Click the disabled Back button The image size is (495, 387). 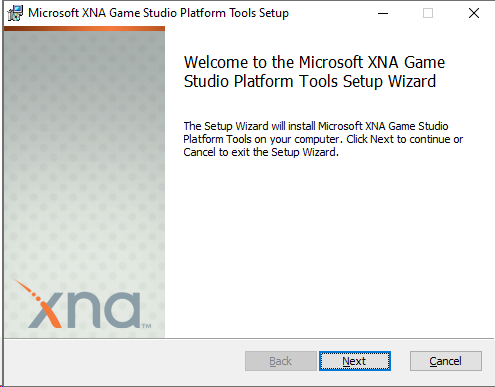pos(281,361)
